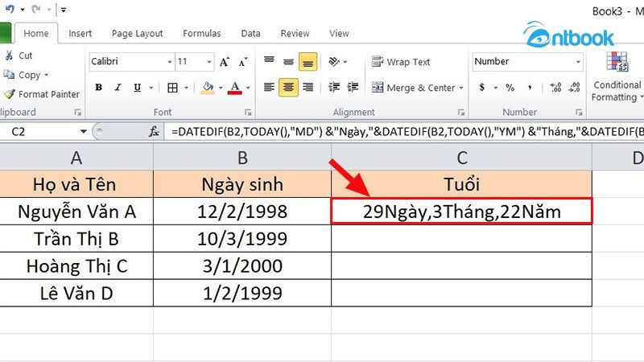
Task: Toggle Center horizontal alignment
Action: coord(288,87)
